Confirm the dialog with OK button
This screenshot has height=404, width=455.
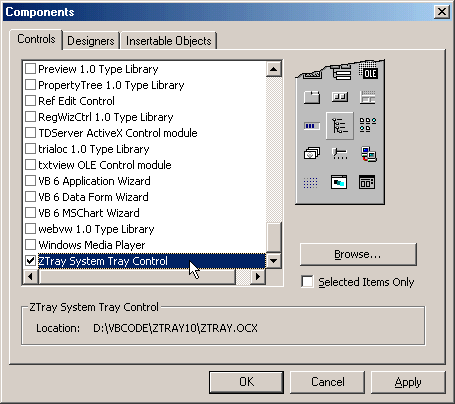pyautogui.click(x=247, y=382)
